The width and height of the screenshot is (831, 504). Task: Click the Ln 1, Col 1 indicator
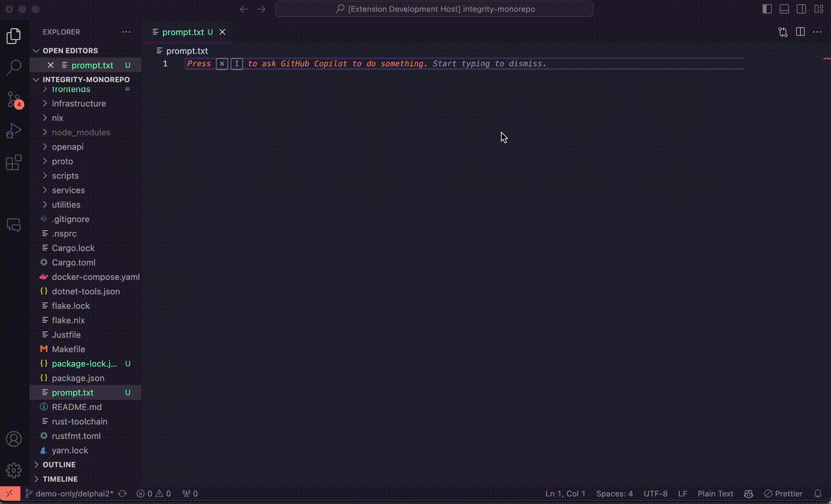click(565, 494)
